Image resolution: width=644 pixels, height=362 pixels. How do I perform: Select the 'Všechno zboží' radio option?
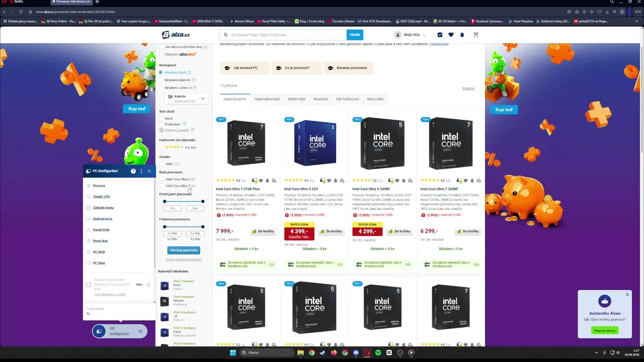pyautogui.click(x=161, y=72)
